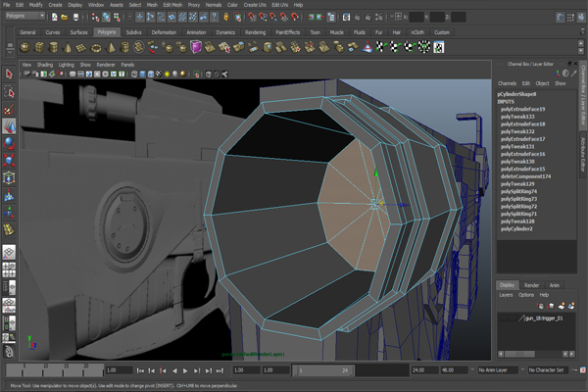This screenshot has height=392, width=588.
Task: Switch to single perspective view layout
Action: click(x=9, y=252)
